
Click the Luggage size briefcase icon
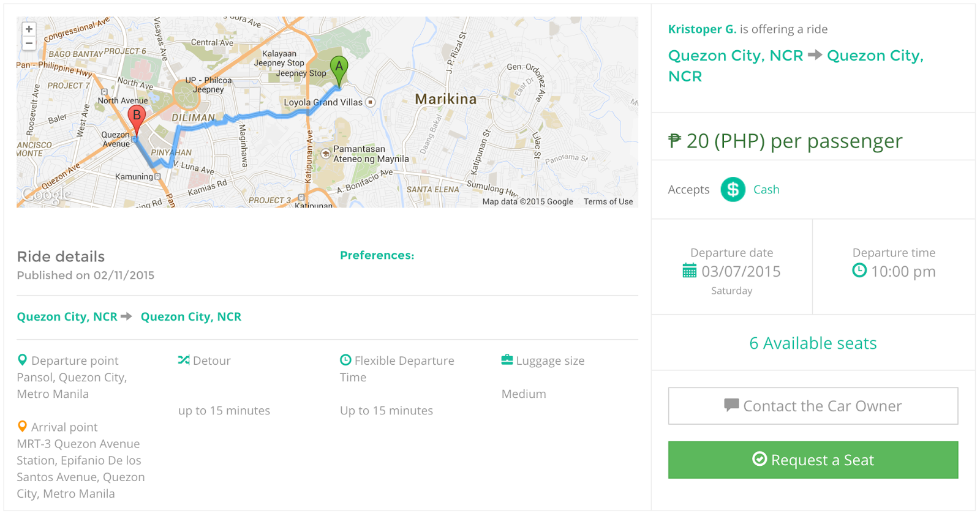507,359
